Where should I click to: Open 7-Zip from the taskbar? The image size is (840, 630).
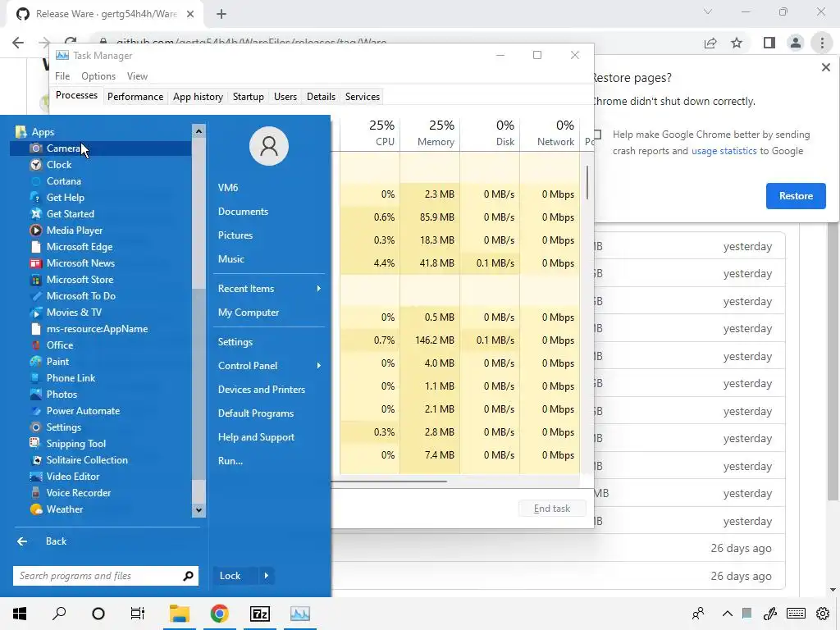[260, 614]
